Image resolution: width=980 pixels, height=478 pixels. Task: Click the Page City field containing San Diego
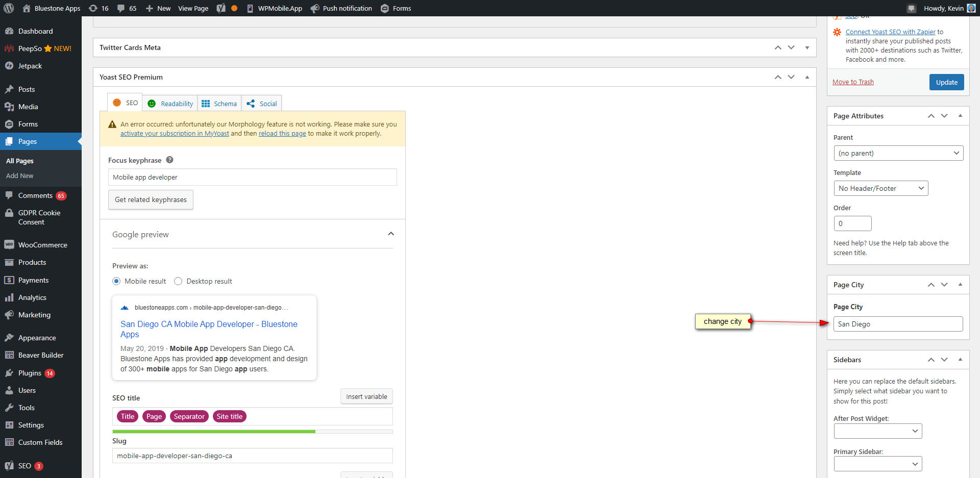tap(898, 324)
